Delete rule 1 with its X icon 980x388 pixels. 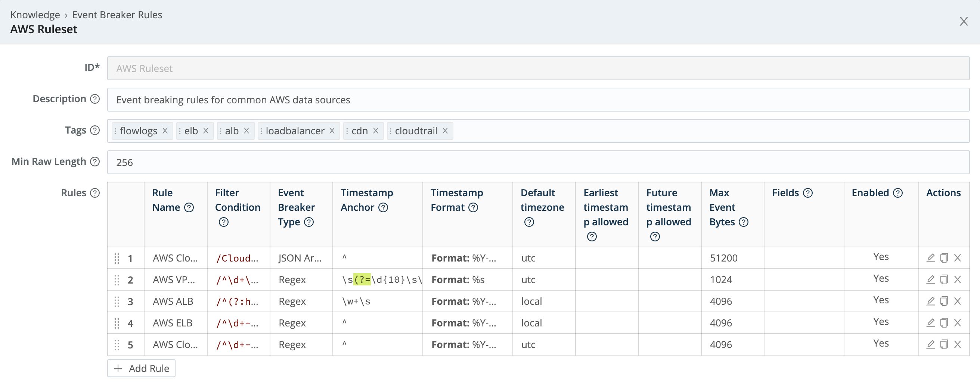click(x=958, y=258)
